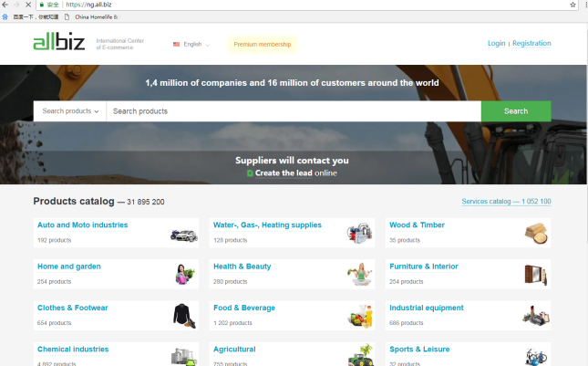Click the Food & Beverage groceries icon
The image size is (588, 366).
360,315
